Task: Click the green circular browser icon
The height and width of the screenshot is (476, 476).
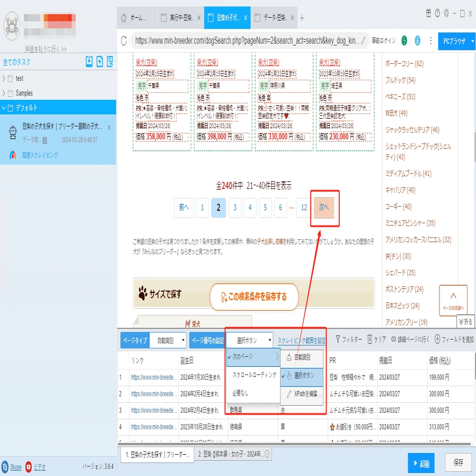Action: (x=404, y=41)
